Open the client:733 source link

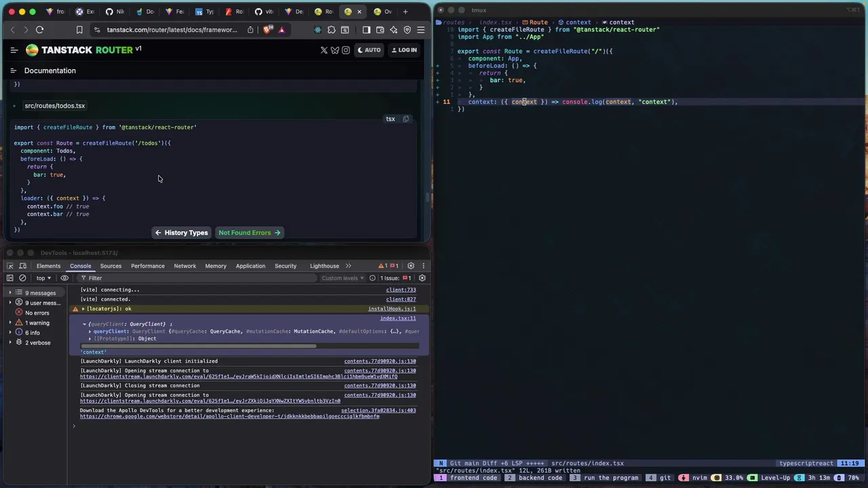coord(401,290)
